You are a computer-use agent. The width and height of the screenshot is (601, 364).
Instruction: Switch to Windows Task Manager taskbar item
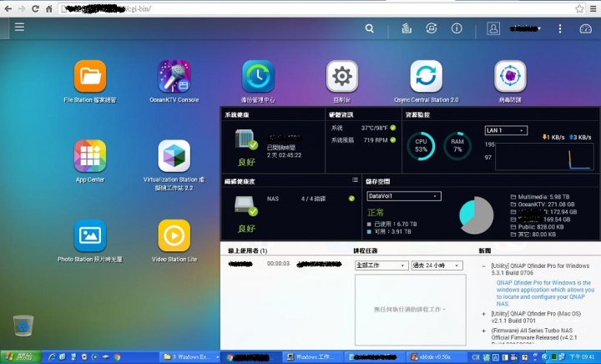click(x=312, y=357)
